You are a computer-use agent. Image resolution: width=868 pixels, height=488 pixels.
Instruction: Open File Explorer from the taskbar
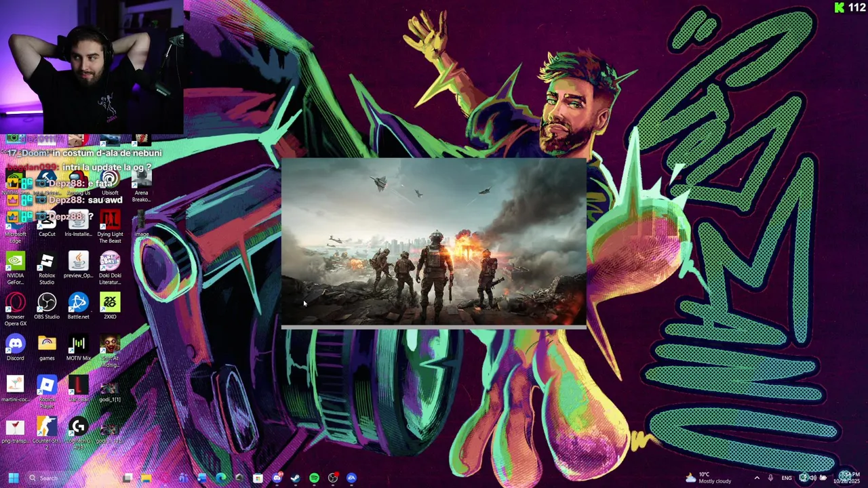[x=146, y=478]
